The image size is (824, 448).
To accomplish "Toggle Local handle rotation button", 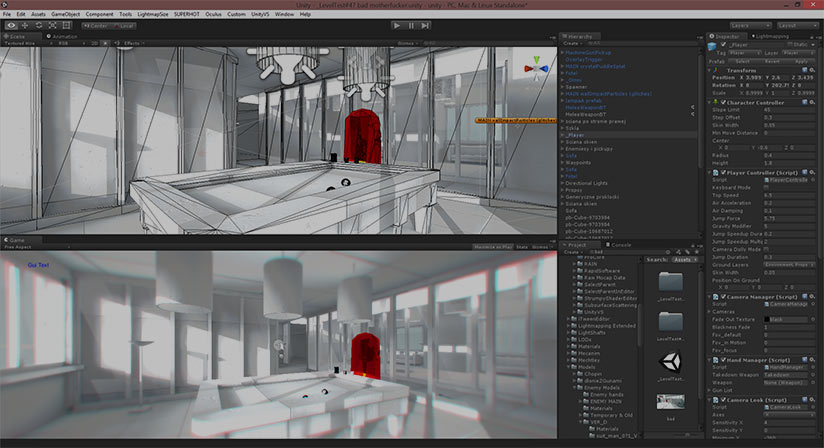I will click(124, 25).
